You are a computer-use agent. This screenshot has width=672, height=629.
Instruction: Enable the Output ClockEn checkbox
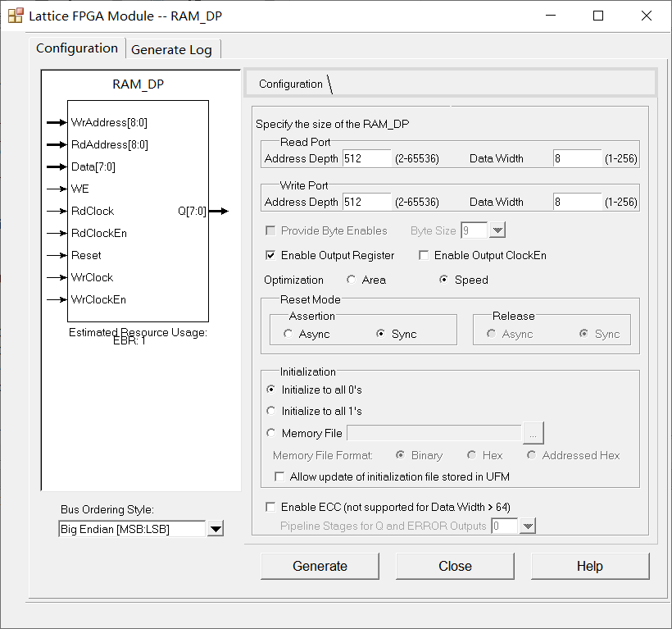(x=424, y=256)
